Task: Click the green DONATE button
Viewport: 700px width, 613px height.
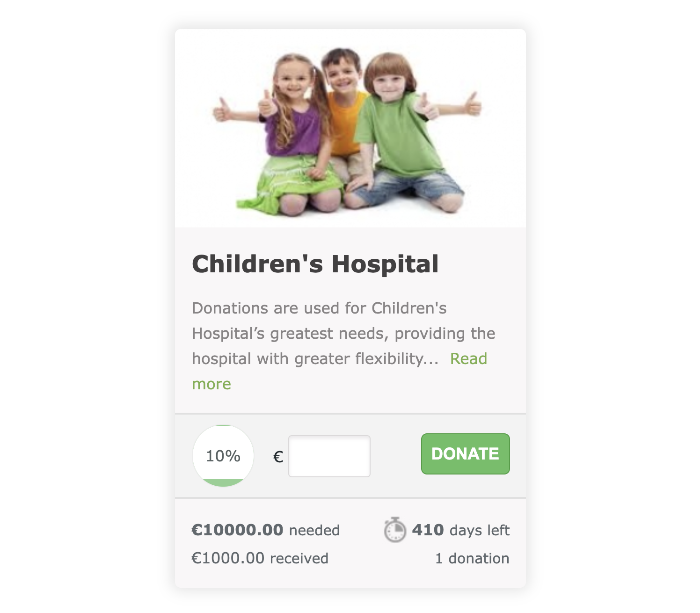Action: tap(465, 454)
